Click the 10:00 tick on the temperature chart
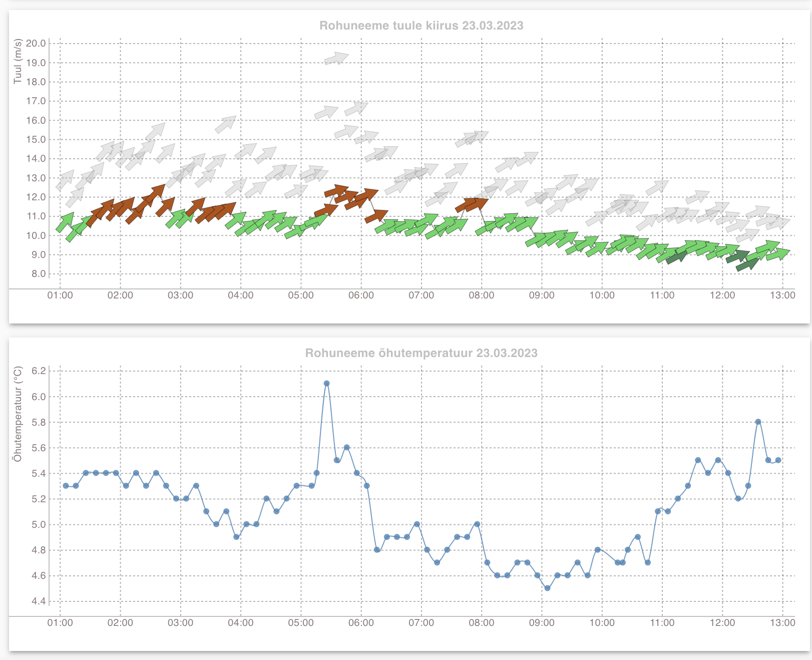 coord(602,623)
